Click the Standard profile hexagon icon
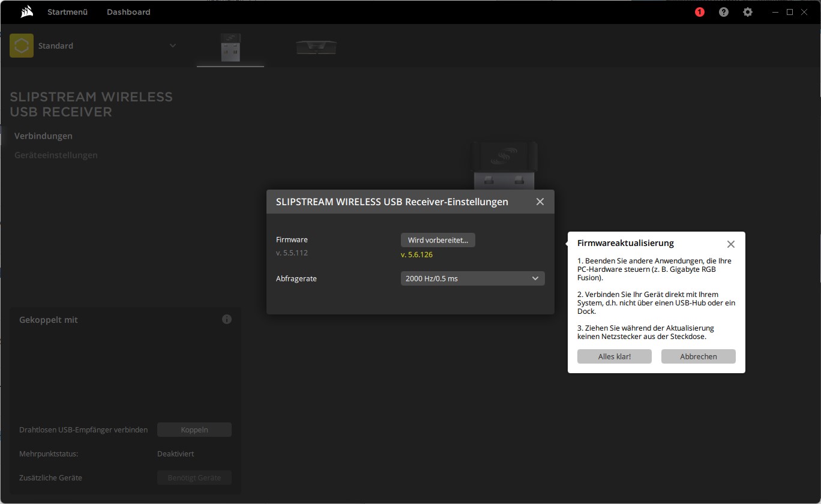Viewport: 821px width, 504px height. tap(22, 45)
